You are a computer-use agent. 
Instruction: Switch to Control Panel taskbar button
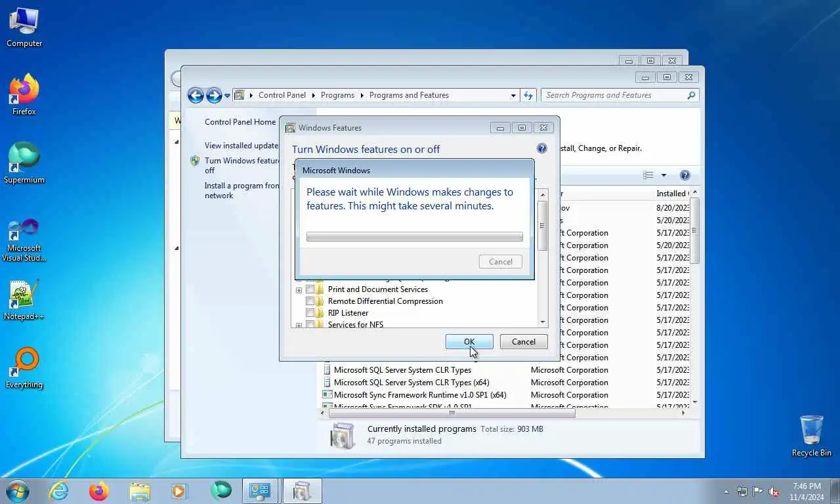click(261, 491)
